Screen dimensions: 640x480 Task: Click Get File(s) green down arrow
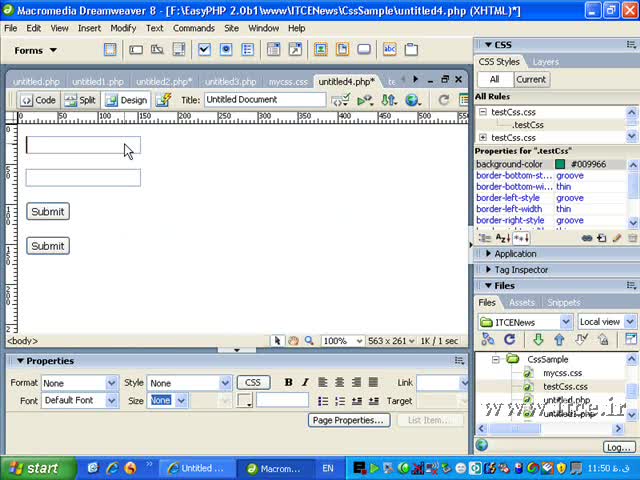(538, 339)
